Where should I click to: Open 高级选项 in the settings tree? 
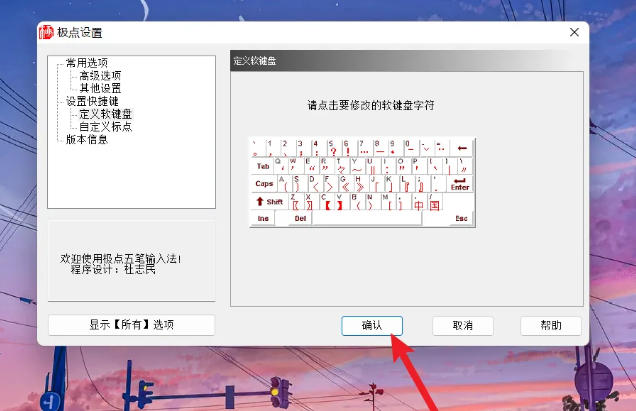(100, 76)
